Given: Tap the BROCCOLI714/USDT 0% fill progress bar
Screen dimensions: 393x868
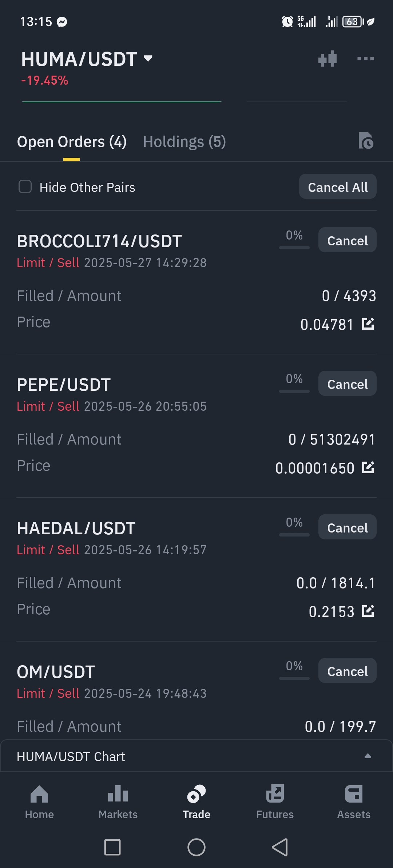Looking at the screenshot, I should 294,248.
